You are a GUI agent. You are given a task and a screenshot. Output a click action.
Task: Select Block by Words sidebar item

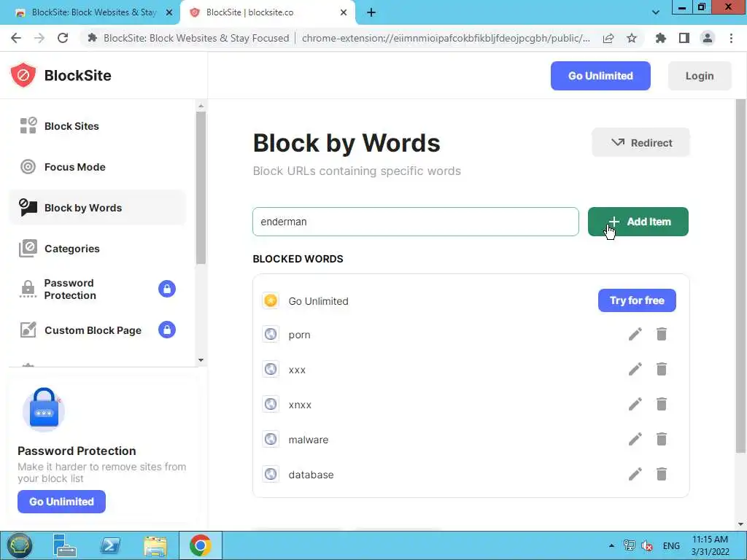point(97,208)
